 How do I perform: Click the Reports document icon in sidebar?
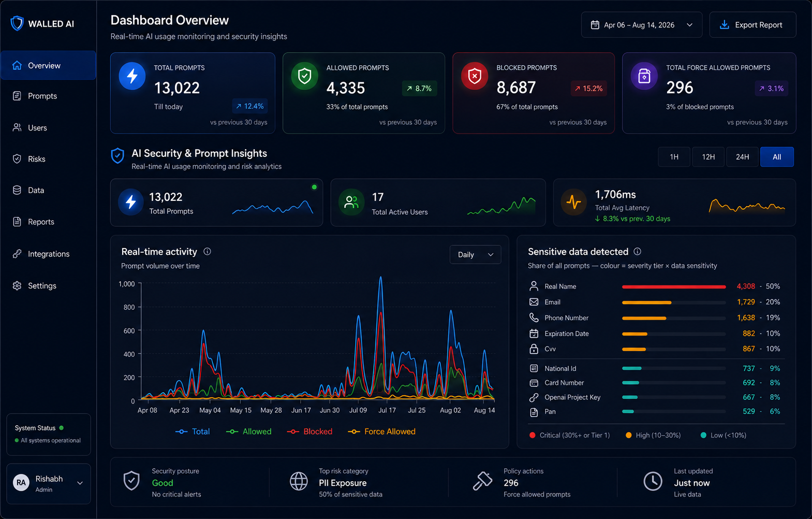(17, 222)
